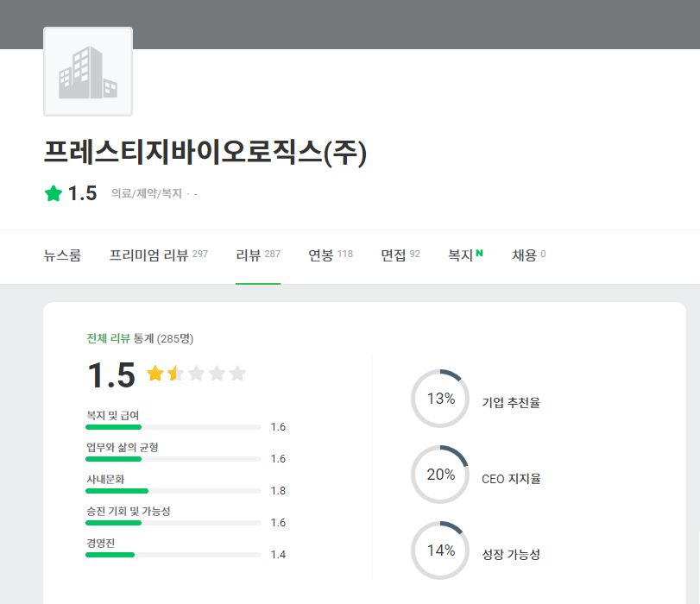Screen dimensions: 700x604
Task: Click the 전체 리뷰 통계 heading
Action: coord(140,338)
